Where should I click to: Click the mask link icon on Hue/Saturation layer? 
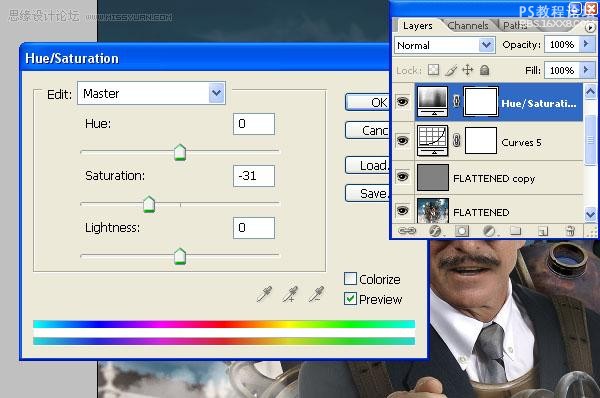(456, 101)
